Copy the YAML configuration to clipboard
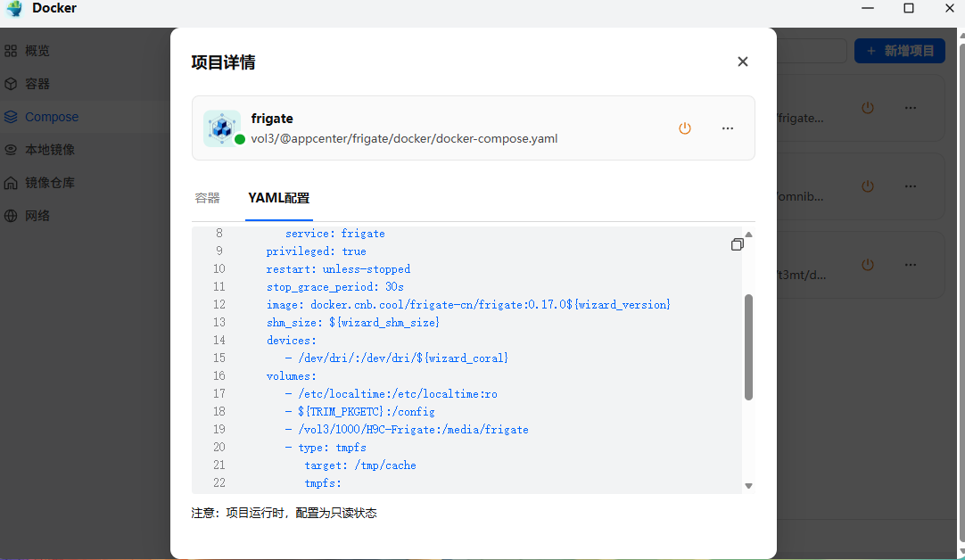965x560 pixels. 738,244
